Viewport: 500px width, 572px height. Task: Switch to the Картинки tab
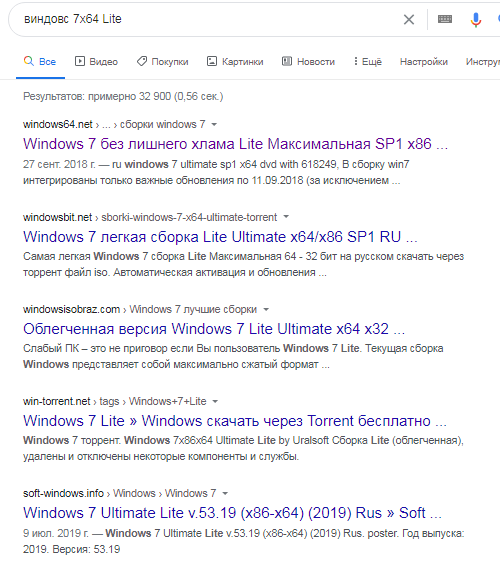[235, 62]
